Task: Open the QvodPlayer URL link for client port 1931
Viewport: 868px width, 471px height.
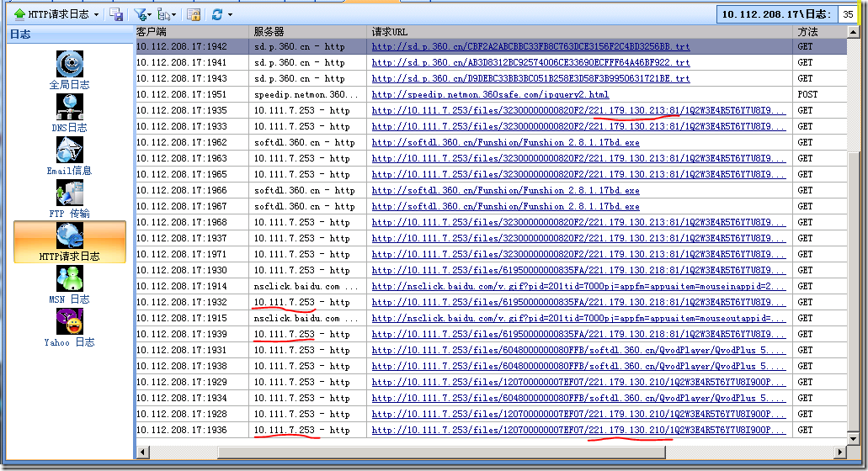Action: tap(578, 351)
